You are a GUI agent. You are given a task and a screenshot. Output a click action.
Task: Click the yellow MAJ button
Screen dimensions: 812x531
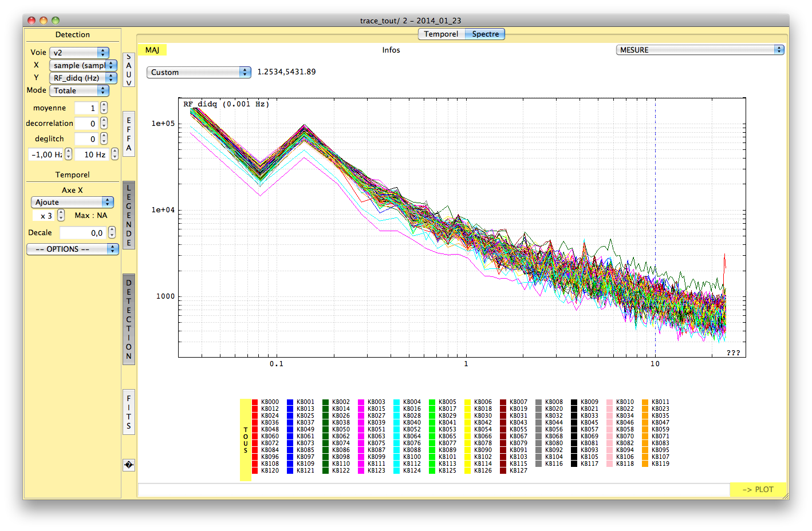coord(152,50)
